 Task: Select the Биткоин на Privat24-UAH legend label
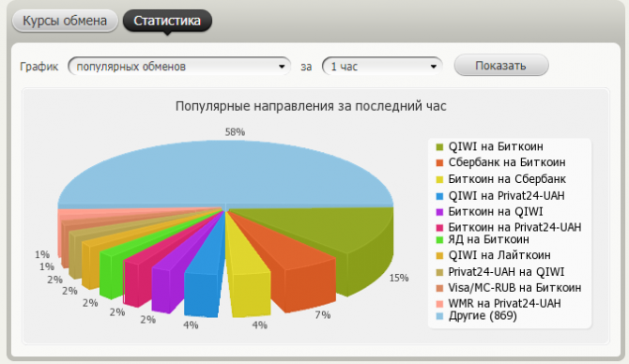(514, 227)
